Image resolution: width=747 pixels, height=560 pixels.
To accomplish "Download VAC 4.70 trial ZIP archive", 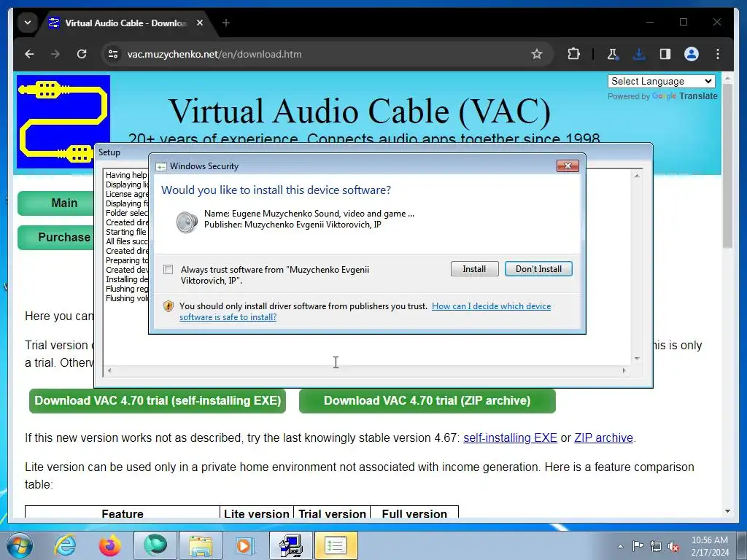I will 427,401.
